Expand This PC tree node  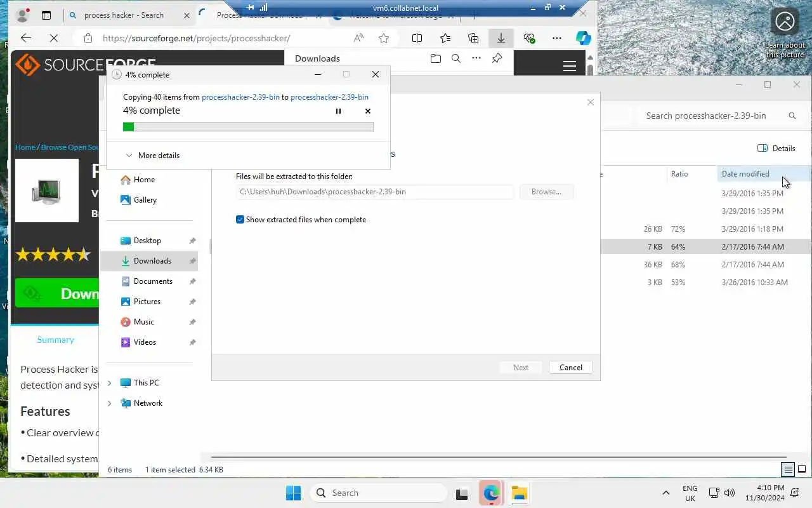click(109, 383)
